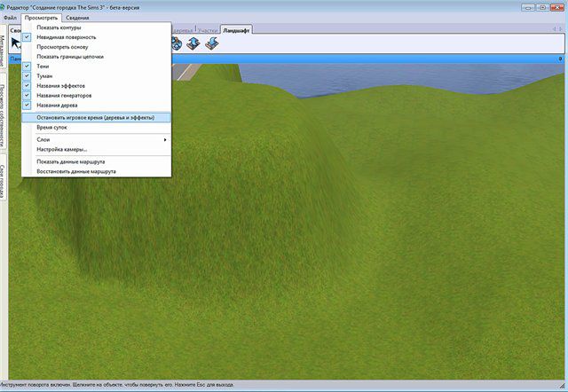Choose Остановить игровое время menu item
568x392 pixels.
(96, 116)
